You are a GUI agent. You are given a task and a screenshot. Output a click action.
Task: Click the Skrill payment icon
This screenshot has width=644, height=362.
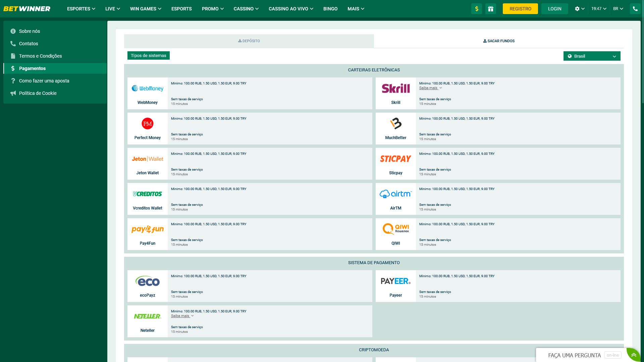[395, 88]
